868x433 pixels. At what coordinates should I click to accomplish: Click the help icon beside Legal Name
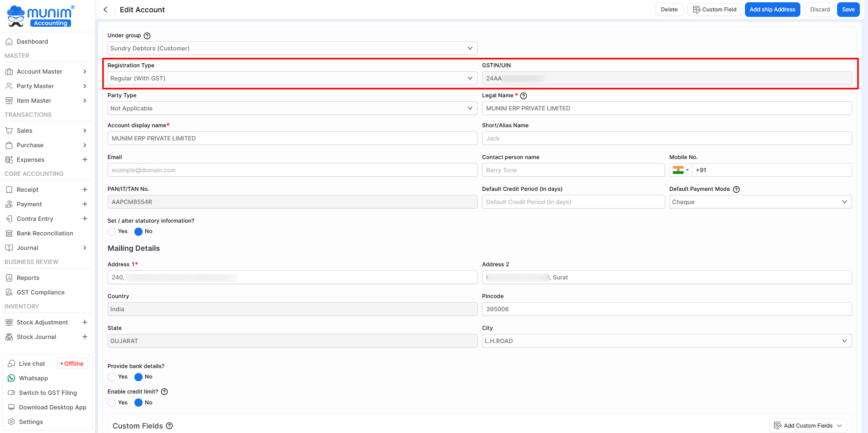pyautogui.click(x=523, y=96)
